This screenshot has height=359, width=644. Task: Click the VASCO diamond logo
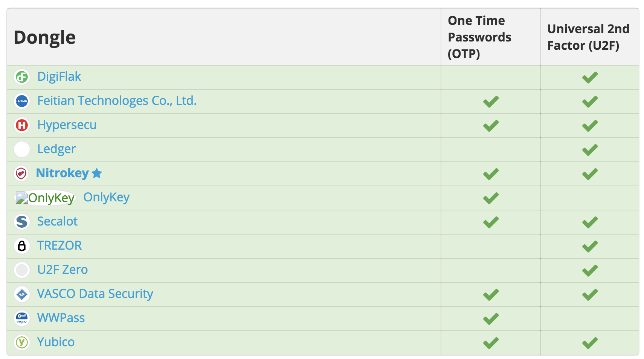point(22,294)
